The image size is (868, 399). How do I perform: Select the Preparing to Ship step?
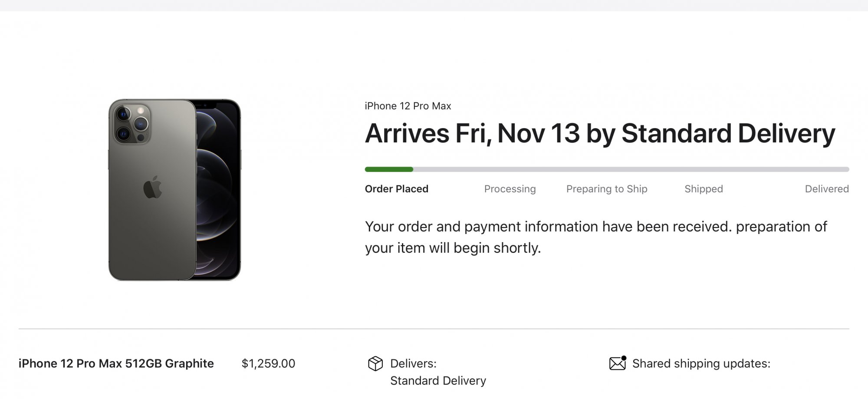coord(606,189)
